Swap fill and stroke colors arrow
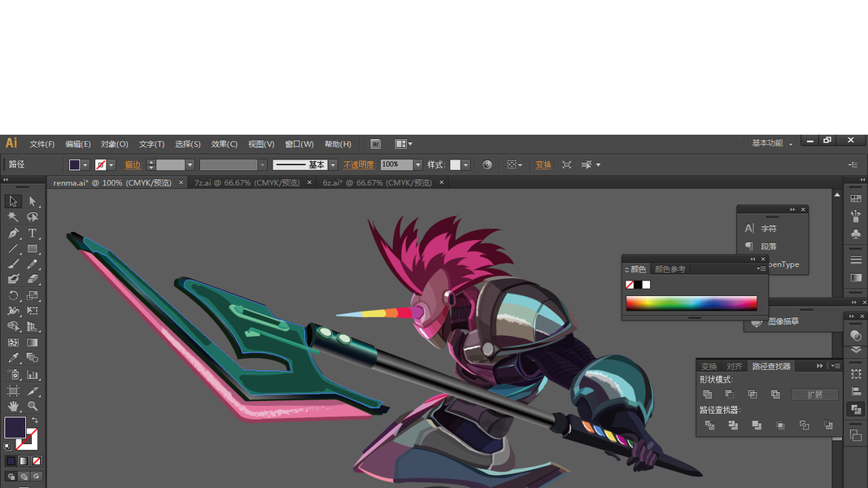This screenshot has width=868, height=488. point(35,420)
